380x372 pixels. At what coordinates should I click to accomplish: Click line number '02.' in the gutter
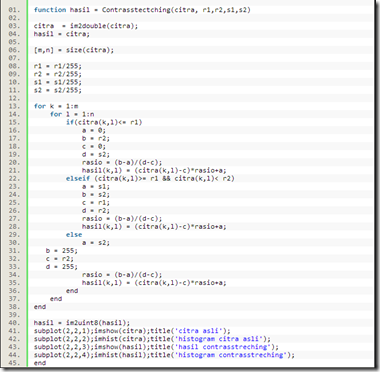tap(14, 18)
